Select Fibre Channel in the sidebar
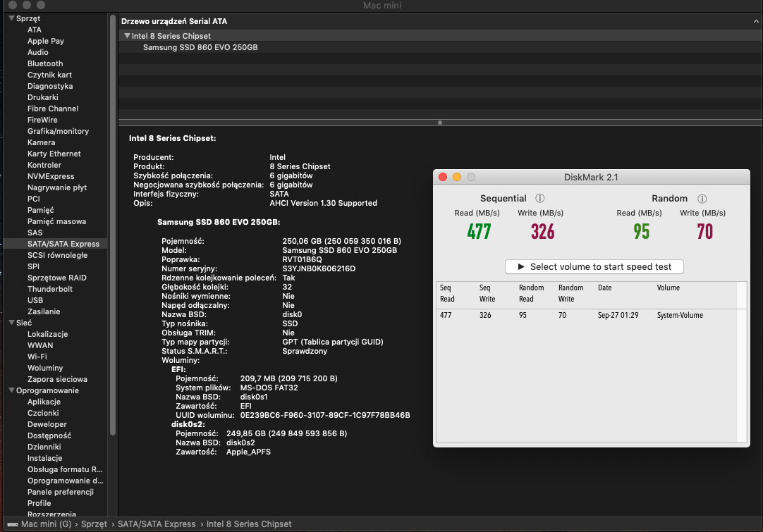Screen dimensions: 763x532 [53, 109]
